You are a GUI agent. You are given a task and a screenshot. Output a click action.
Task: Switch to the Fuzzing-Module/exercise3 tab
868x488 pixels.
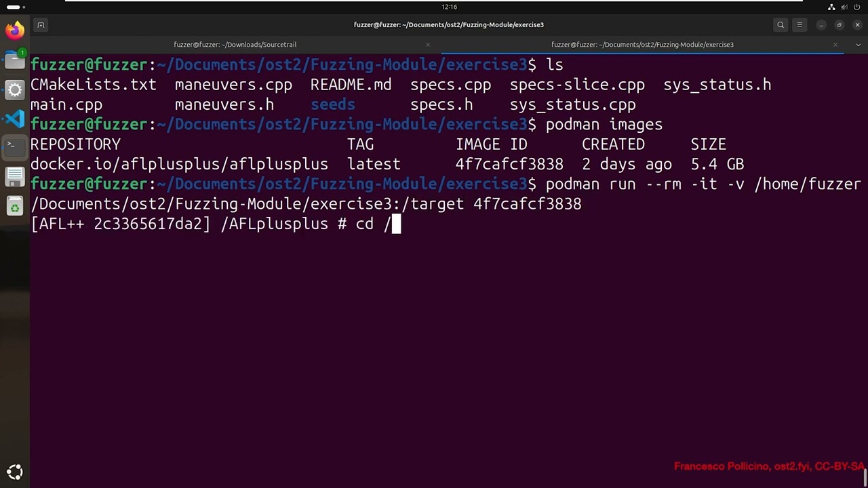(642, 45)
